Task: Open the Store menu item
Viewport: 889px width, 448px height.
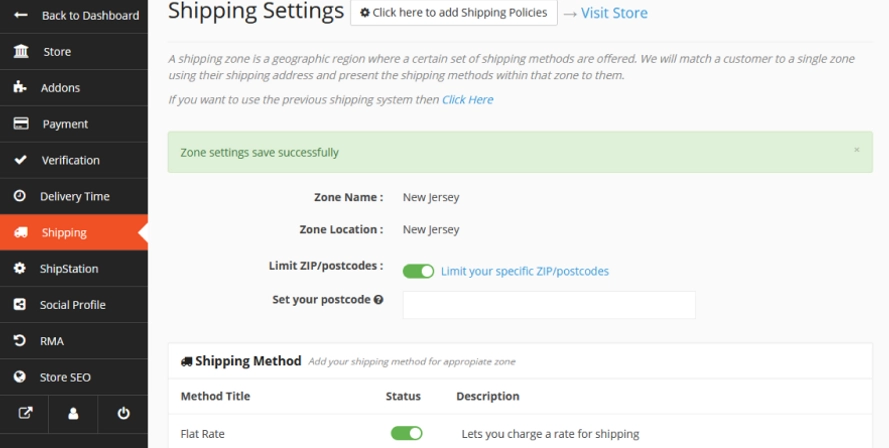Action: tap(74, 52)
